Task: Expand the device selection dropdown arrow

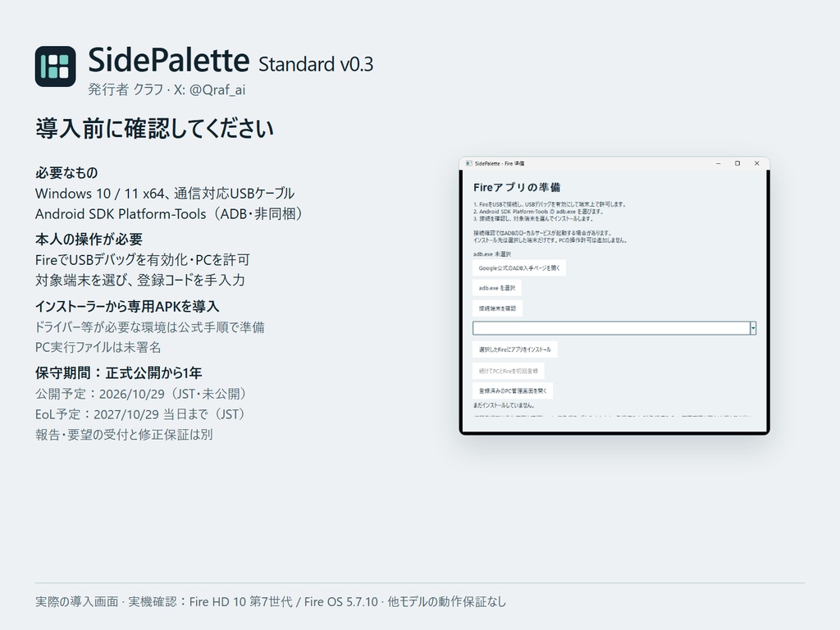Action: (753, 328)
